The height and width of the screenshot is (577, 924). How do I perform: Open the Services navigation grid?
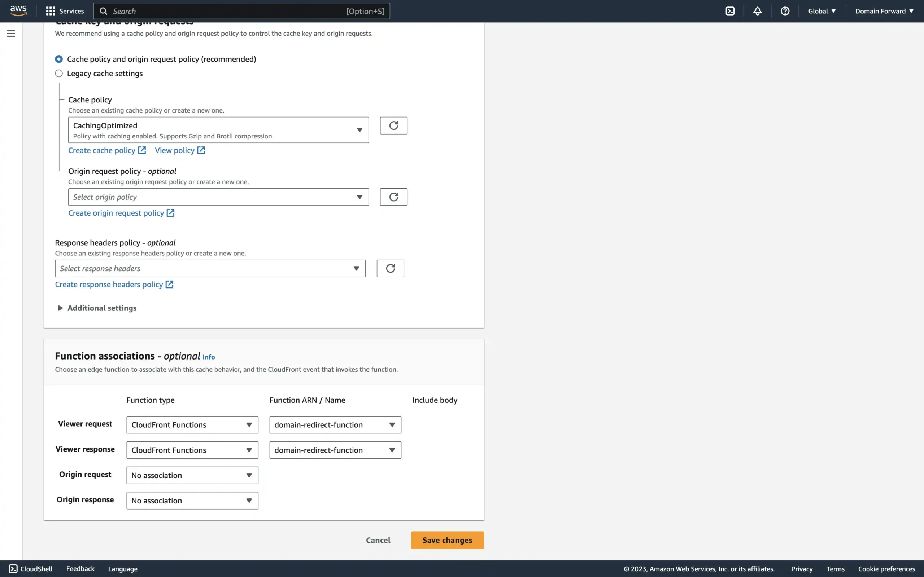pos(64,11)
